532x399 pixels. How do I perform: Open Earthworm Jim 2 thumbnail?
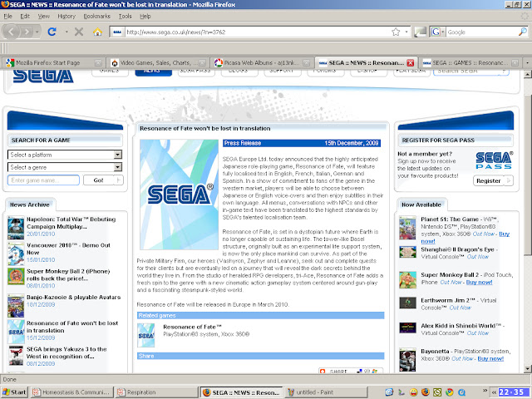tap(407, 303)
